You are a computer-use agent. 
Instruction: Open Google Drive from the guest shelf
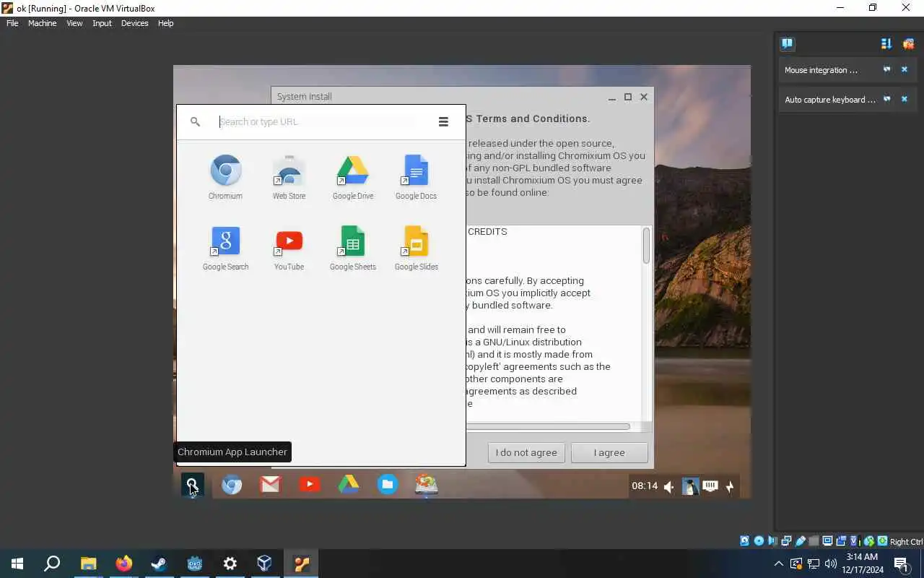click(x=349, y=485)
